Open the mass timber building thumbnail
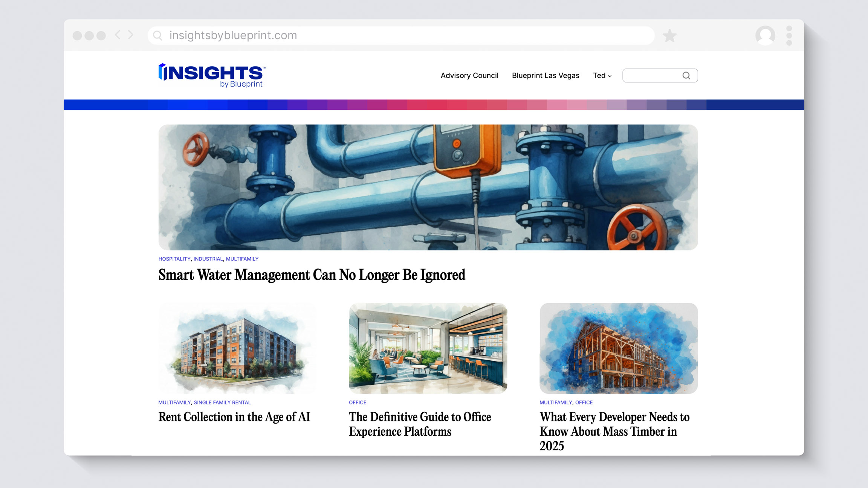Image resolution: width=868 pixels, height=488 pixels. (x=619, y=348)
